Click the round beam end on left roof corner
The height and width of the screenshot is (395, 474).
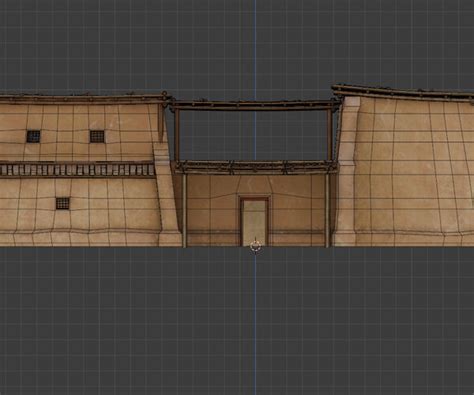164,94
